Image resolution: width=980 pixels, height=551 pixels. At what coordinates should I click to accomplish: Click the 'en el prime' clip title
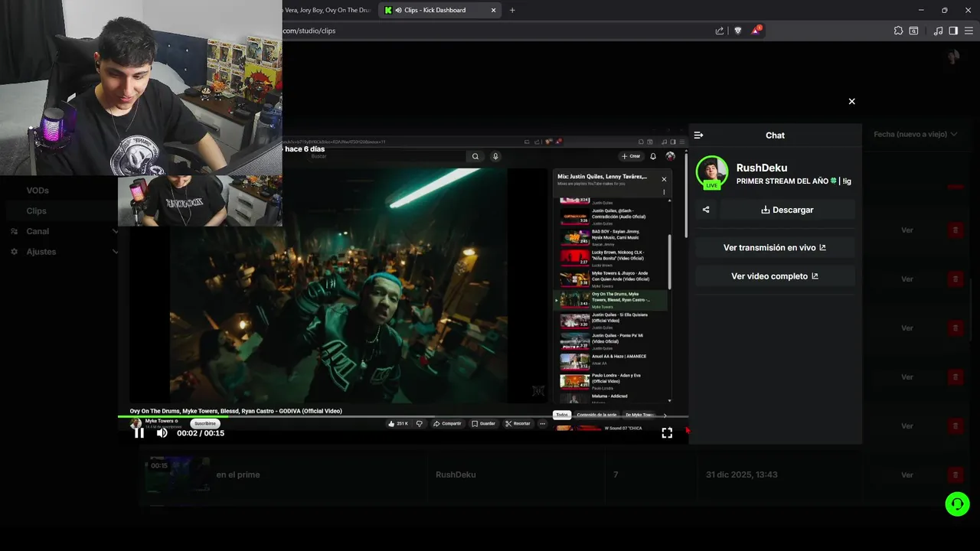[238, 475]
